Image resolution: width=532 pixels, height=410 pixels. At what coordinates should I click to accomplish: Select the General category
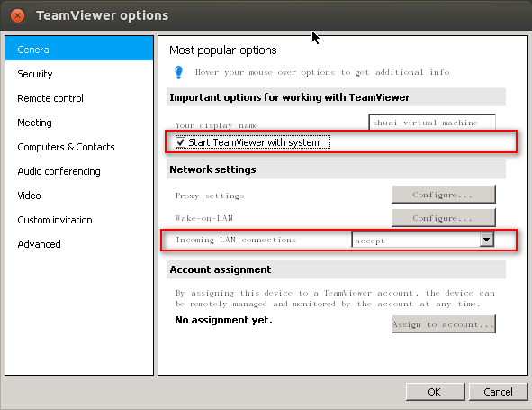[79, 50]
